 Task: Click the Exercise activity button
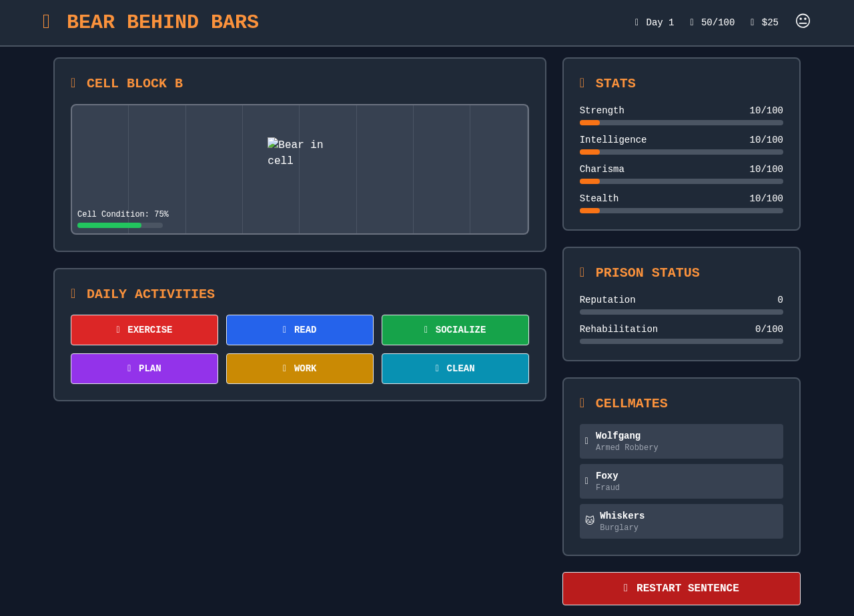(x=144, y=330)
